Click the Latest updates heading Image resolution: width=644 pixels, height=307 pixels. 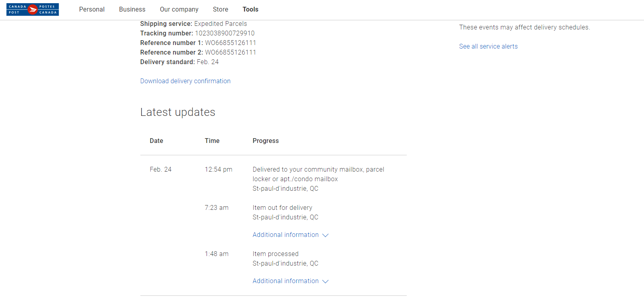click(177, 112)
